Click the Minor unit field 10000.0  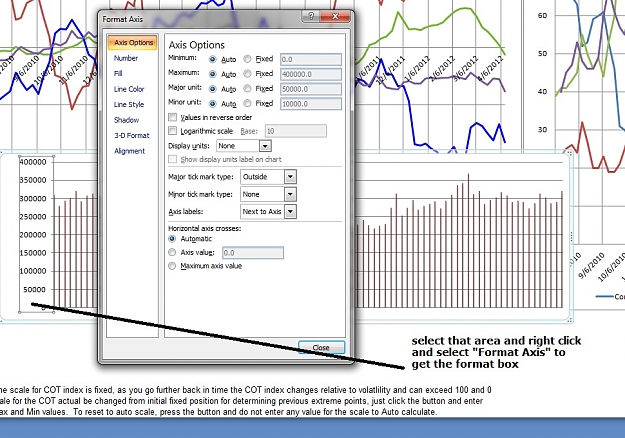click(311, 104)
